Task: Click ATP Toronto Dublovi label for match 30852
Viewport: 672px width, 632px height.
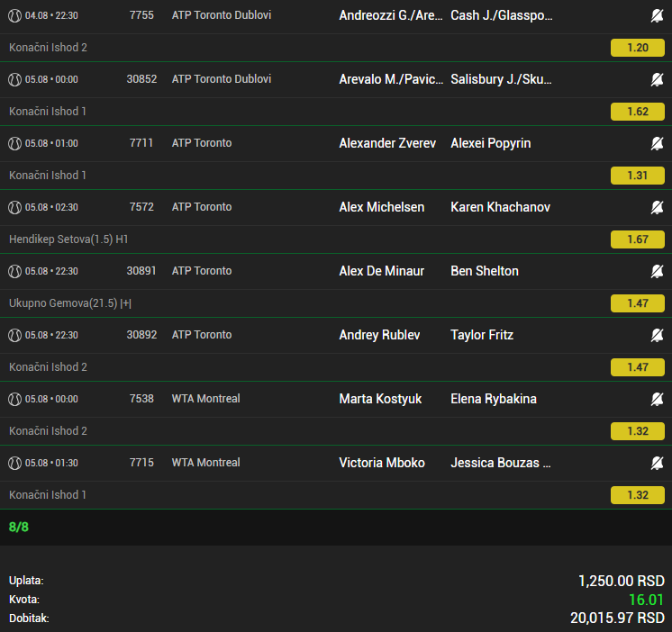Action: 221,79
